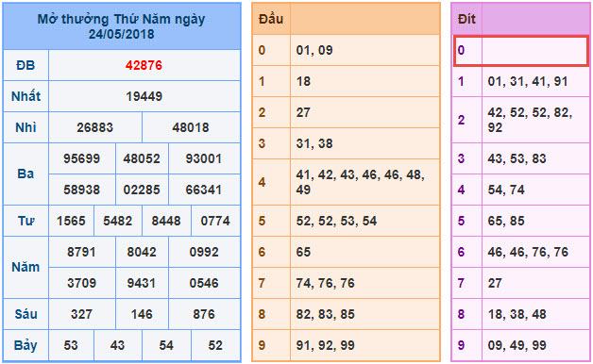Viewport: 593px width, 364px height.
Task: Select third prize number 66341
Action: 204,190
